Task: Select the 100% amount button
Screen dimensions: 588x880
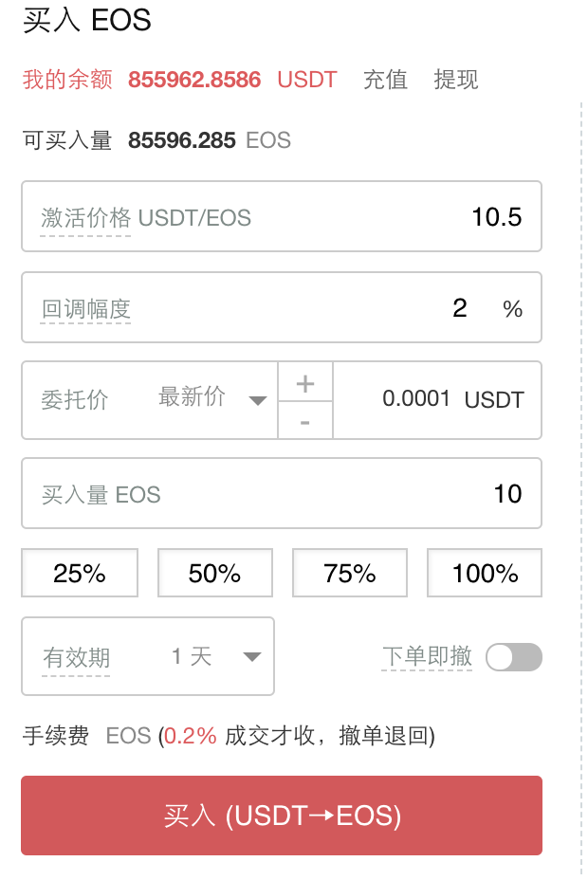Action: [x=485, y=573]
